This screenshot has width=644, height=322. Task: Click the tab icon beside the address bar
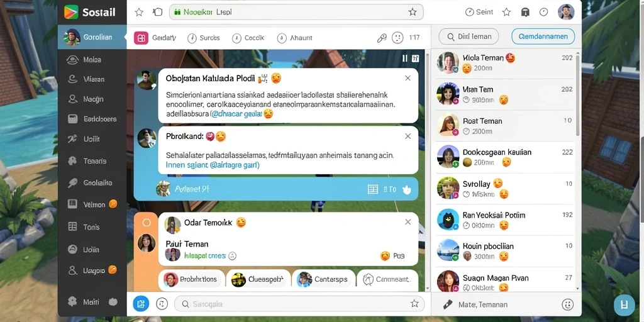pos(158,13)
